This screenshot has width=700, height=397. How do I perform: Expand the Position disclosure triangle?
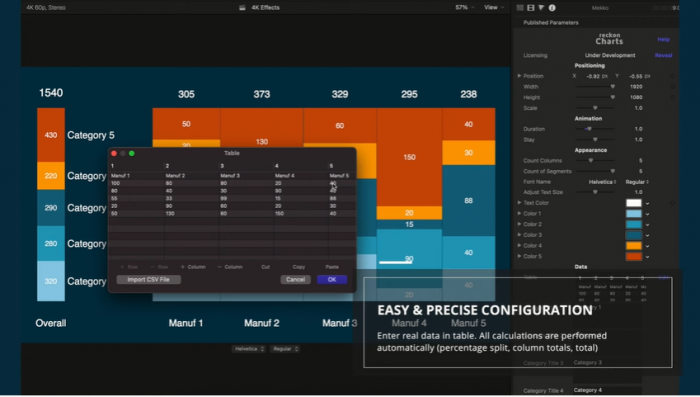click(x=519, y=76)
